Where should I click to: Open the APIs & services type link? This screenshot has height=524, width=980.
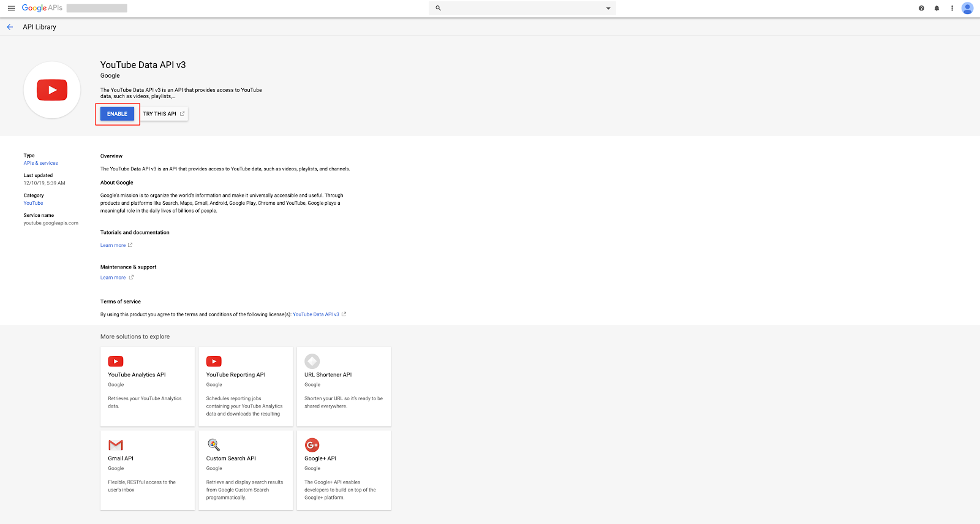tap(40, 163)
